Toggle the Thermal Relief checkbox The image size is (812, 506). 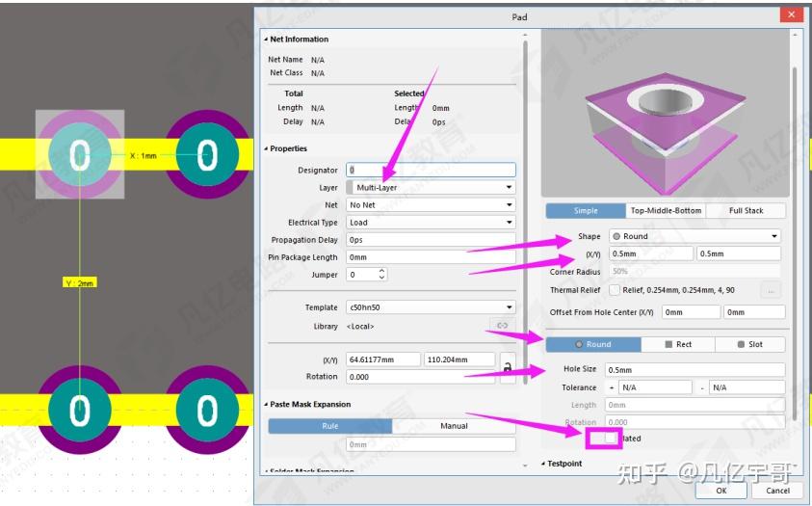615,290
